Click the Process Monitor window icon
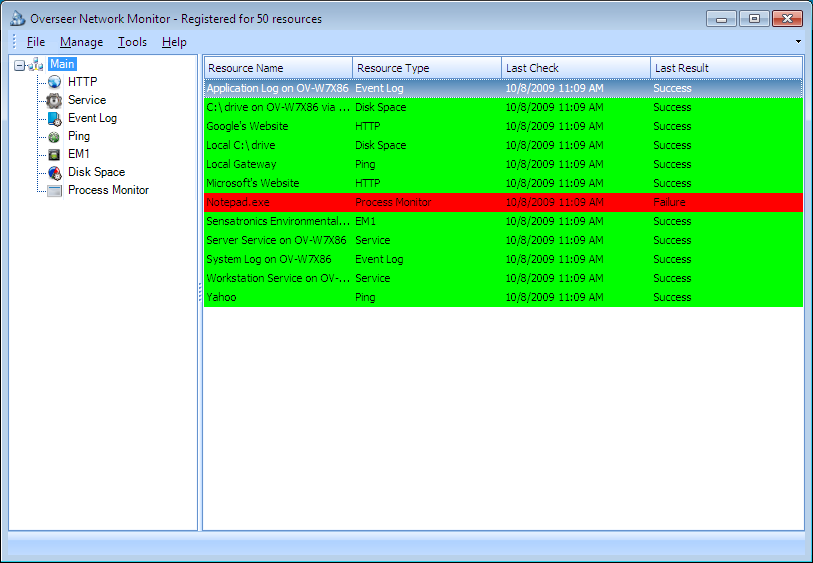The height and width of the screenshot is (563, 813). click(54, 191)
